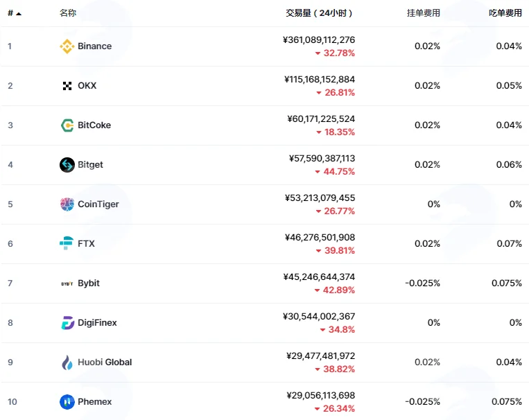Click the CoinTiger logo icon
This screenshot has width=529, height=420.
coord(67,204)
